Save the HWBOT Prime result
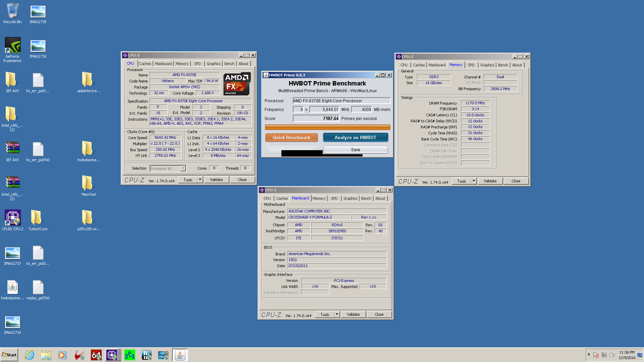The width and height of the screenshot is (644, 362). (356, 149)
